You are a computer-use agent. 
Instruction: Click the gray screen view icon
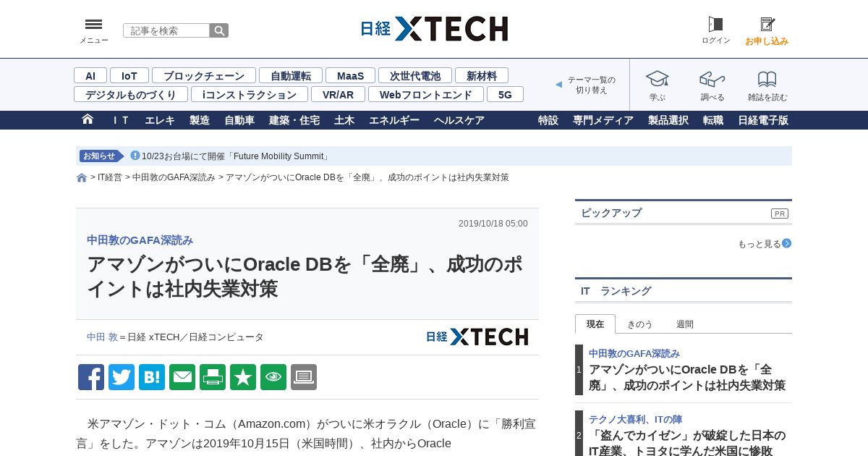click(x=304, y=377)
